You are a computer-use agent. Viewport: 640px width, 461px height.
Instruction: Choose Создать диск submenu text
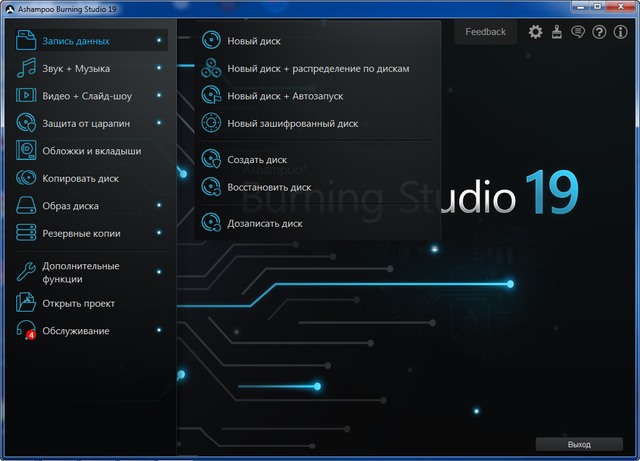tap(257, 160)
